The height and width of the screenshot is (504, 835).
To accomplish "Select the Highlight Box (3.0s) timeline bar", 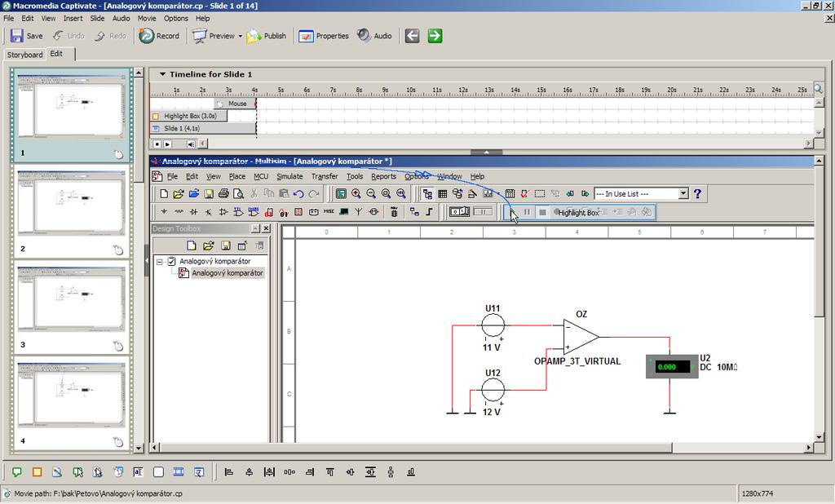I will pyautogui.click(x=189, y=116).
